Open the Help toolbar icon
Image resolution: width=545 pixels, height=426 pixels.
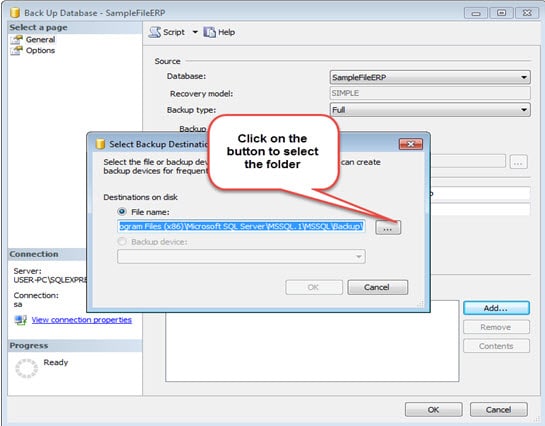coord(210,32)
